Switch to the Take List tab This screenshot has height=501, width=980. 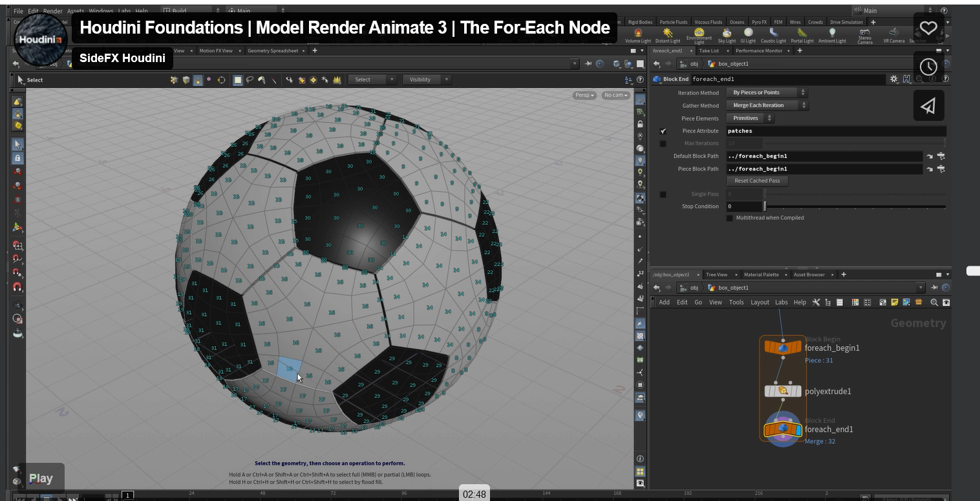coord(708,50)
